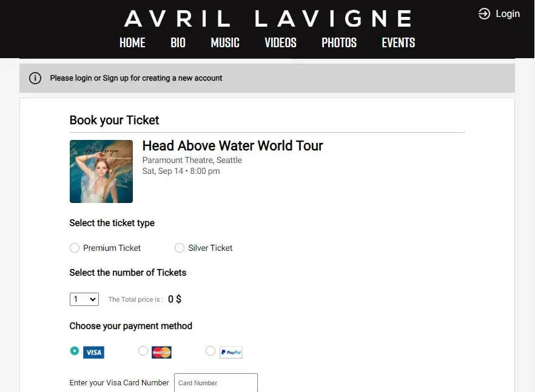Choose Visa payment radio button
Image resolution: width=535 pixels, height=392 pixels.
tap(75, 351)
